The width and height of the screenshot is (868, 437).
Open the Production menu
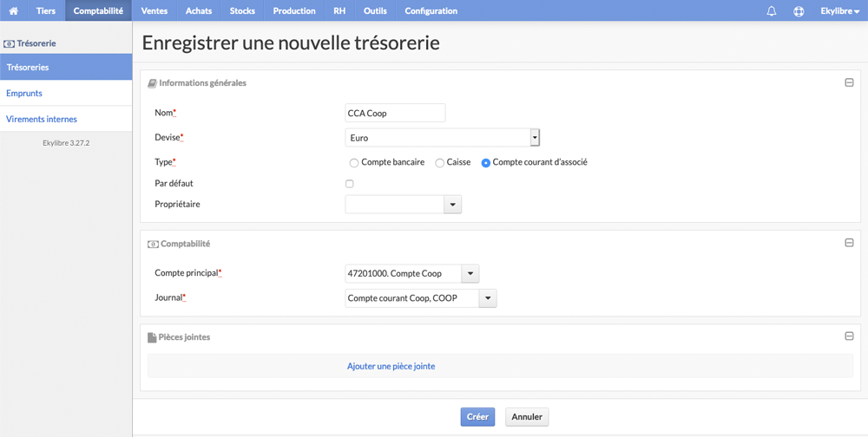tap(294, 10)
